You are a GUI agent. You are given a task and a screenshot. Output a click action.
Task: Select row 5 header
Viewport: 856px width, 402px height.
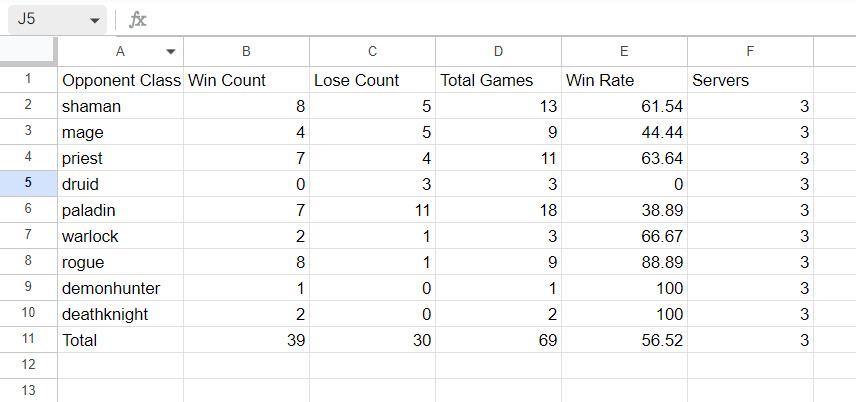[28, 183]
